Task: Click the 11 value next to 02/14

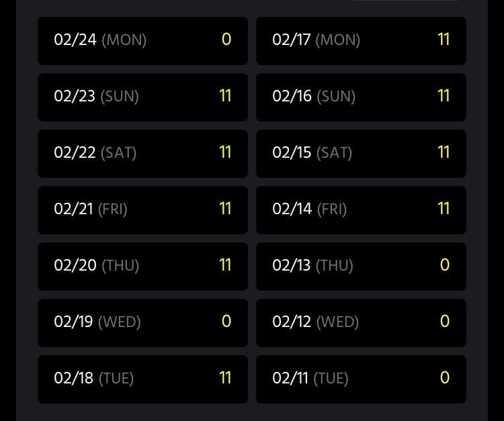Action: (444, 209)
